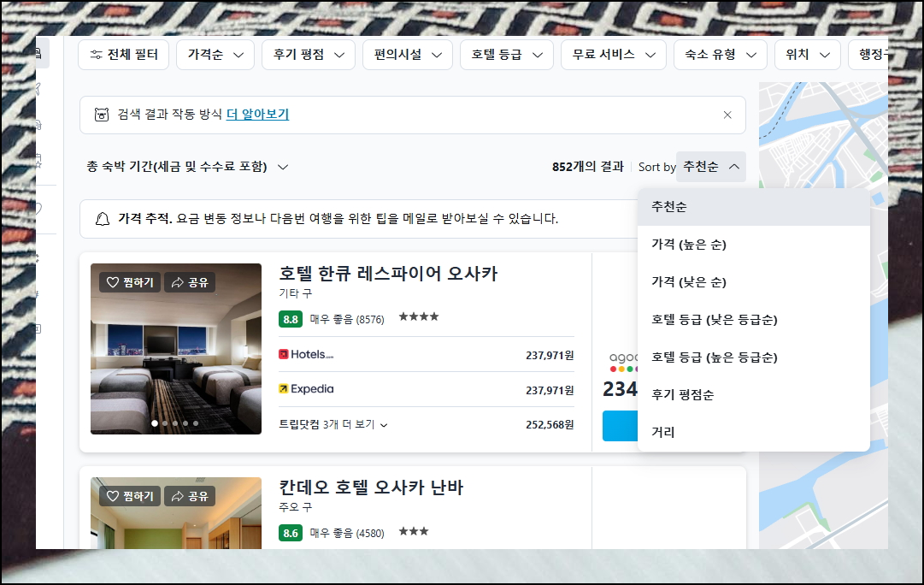Screen dimensions: 924x585
Task: Select 거리 sort option
Action: (754, 432)
